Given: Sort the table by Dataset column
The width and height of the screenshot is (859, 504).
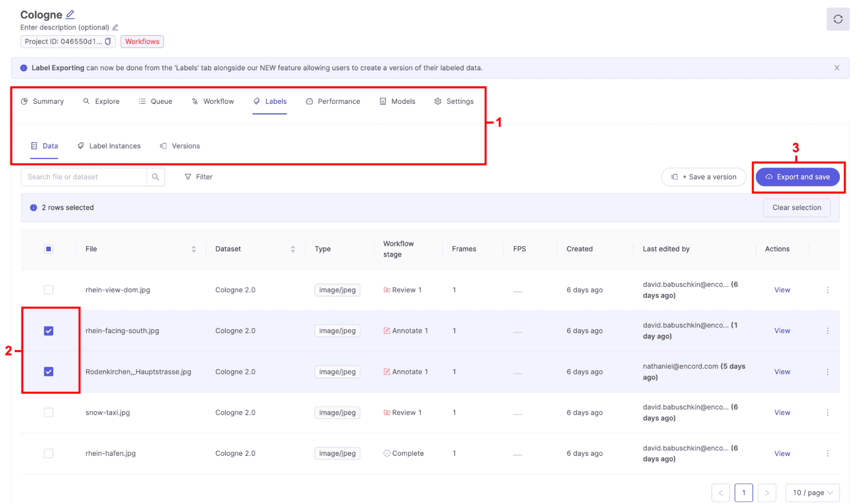Looking at the screenshot, I should (293, 249).
